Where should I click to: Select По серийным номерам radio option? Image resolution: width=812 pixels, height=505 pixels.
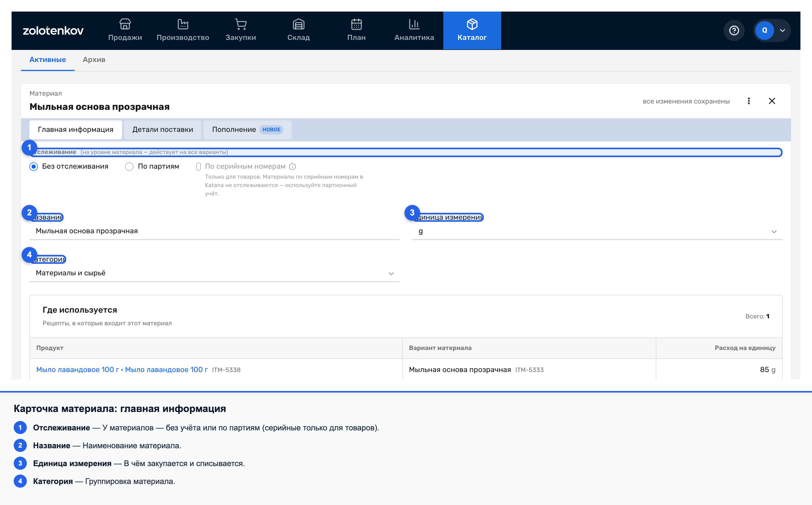(x=199, y=166)
